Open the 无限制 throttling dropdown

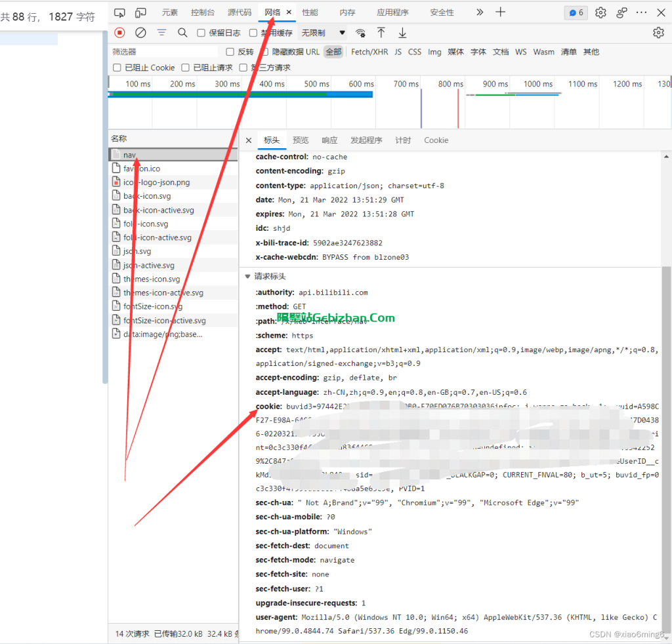[323, 33]
